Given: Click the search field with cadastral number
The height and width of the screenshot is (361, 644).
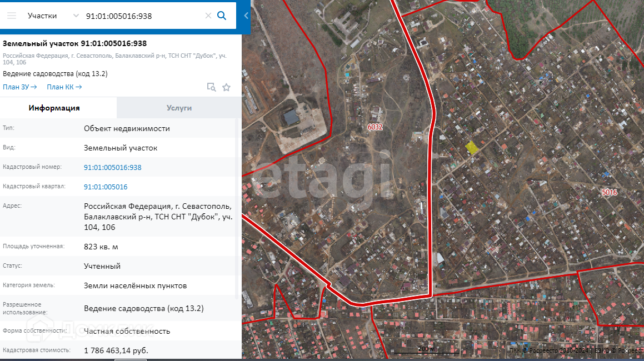Looking at the screenshot, I should tap(142, 16).
